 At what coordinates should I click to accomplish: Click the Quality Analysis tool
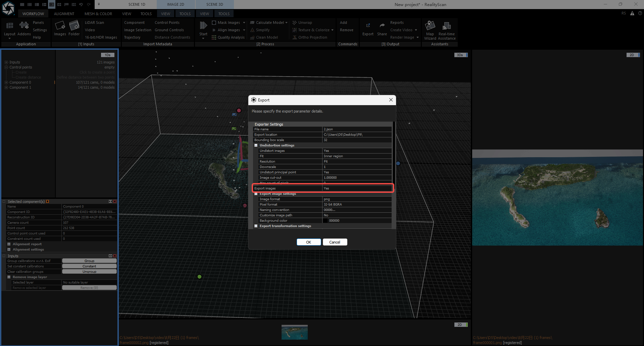coord(228,37)
